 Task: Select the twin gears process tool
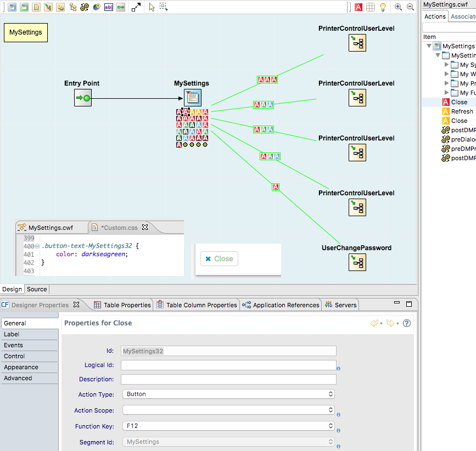(x=85, y=7)
